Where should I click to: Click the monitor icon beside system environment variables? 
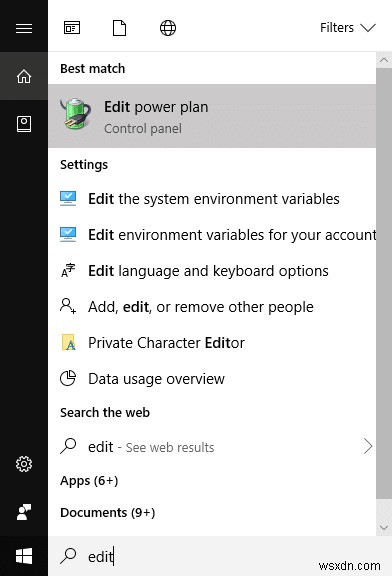point(68,198)
